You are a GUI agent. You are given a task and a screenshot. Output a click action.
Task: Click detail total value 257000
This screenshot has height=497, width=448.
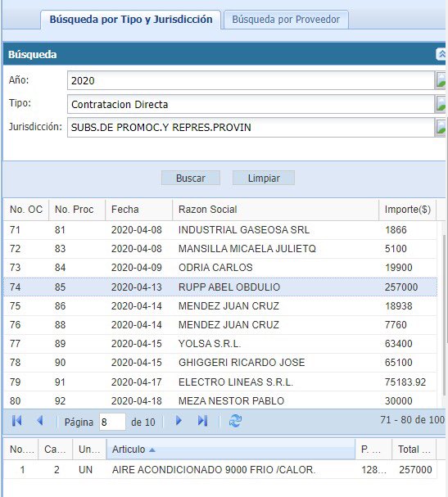pos(415,470)
